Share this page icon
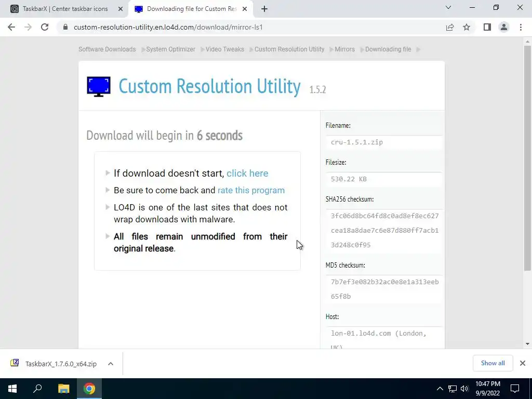Image resolution: width=532 pixels, height=399 pixels. pos(450,27)
